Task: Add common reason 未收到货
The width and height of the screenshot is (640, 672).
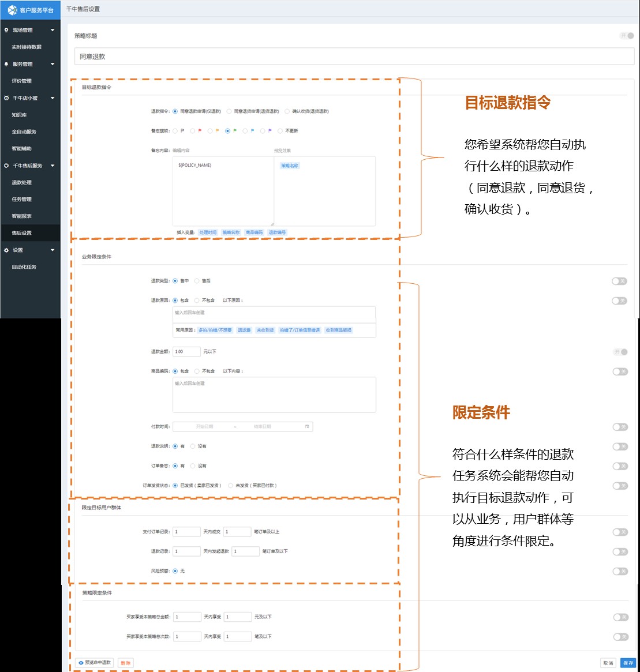Action: 265,330
